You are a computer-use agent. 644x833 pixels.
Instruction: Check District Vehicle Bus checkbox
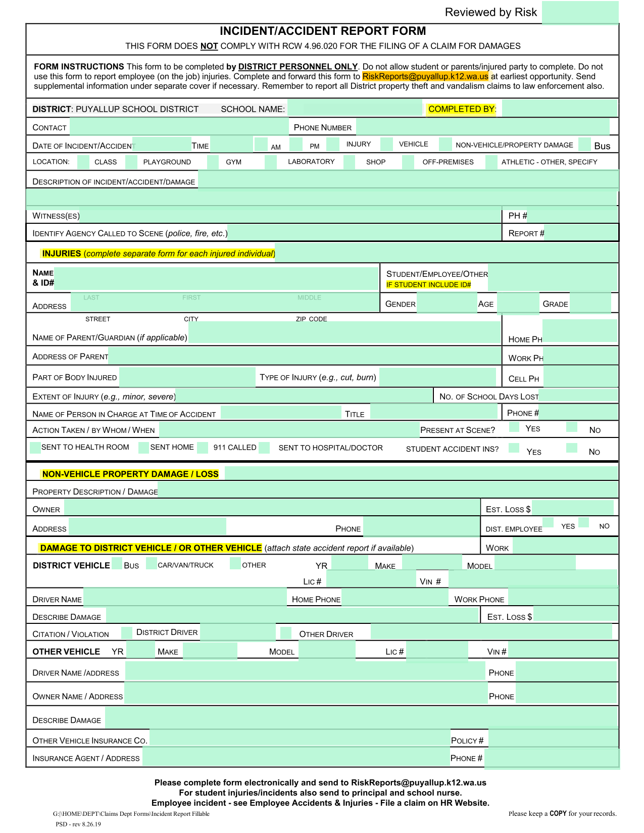coord(117,563)
